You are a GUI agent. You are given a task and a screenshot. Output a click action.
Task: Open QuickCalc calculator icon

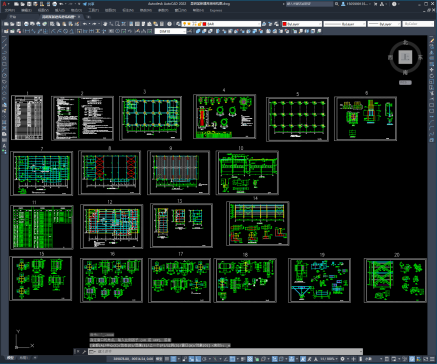162,24
